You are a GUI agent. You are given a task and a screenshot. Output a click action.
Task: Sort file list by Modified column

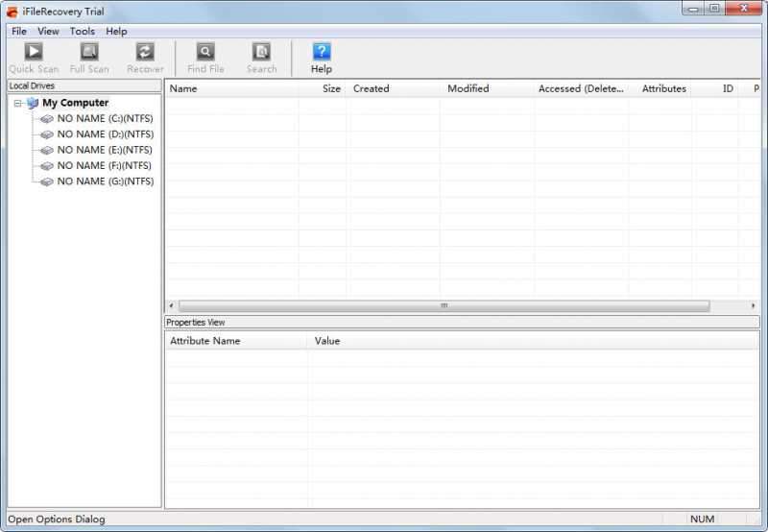[488, 88]
